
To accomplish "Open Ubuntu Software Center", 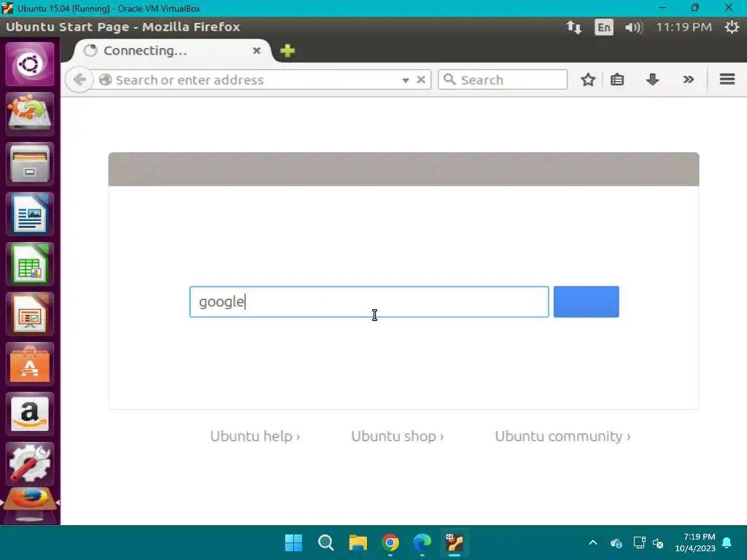I will click(29, 364).
